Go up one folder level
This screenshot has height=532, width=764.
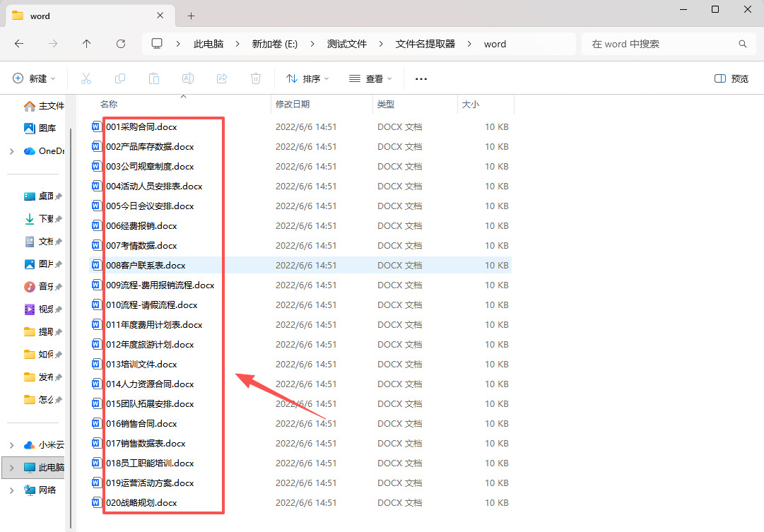(x=87, y=44)
